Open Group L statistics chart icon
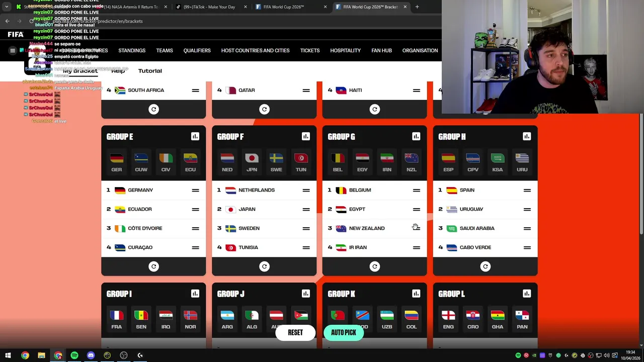Screen dimensions: 644x362 coord(527,294)
